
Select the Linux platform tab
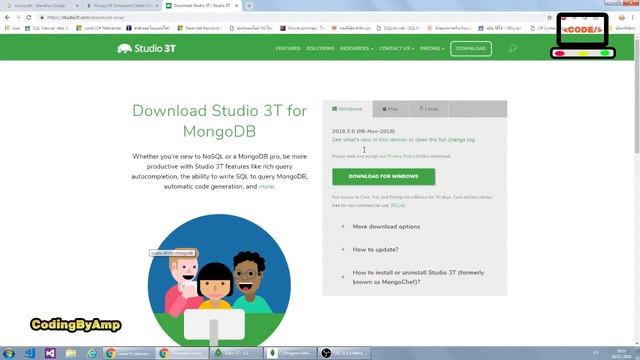point(428,109)
